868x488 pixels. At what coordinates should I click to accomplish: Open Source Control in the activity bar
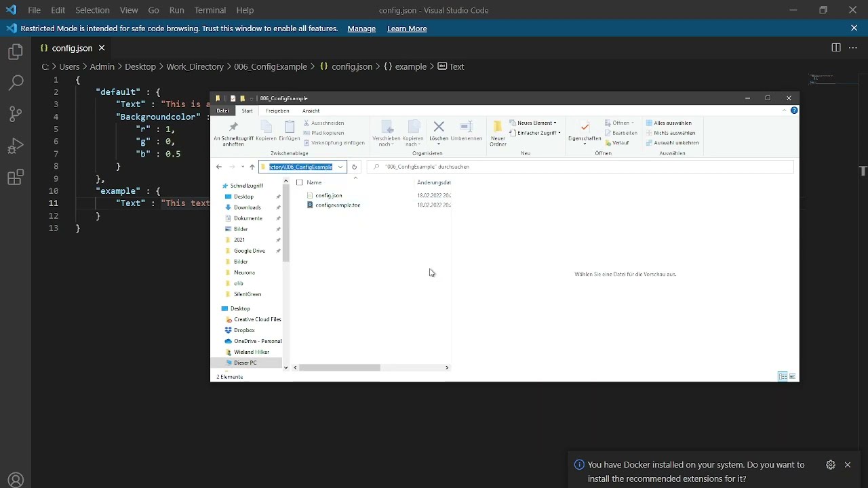coord(16,115)
